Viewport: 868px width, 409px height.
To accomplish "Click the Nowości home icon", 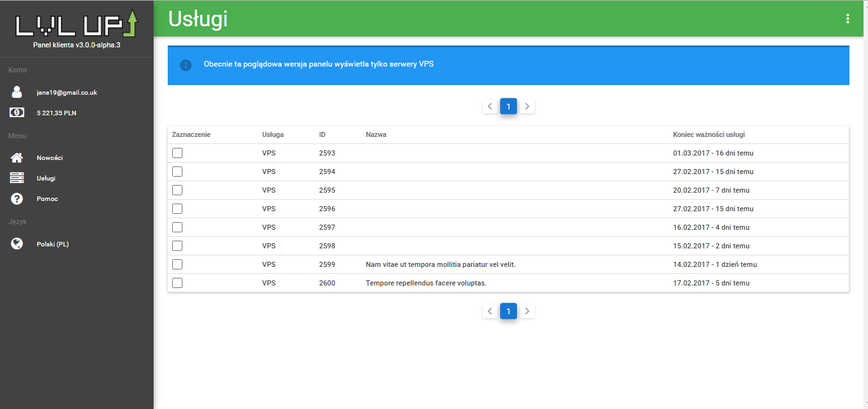I will (17, 157).
